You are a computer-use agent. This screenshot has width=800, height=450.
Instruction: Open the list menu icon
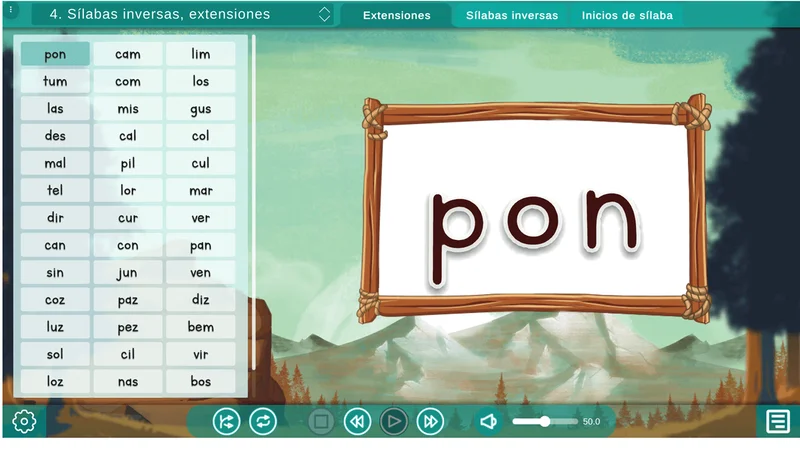(x=778, y=421)
